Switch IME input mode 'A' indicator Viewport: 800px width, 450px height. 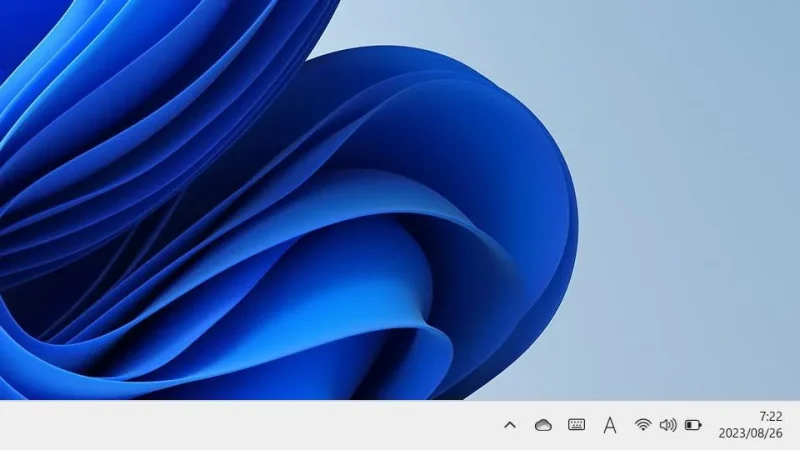[x=610, y=425]
